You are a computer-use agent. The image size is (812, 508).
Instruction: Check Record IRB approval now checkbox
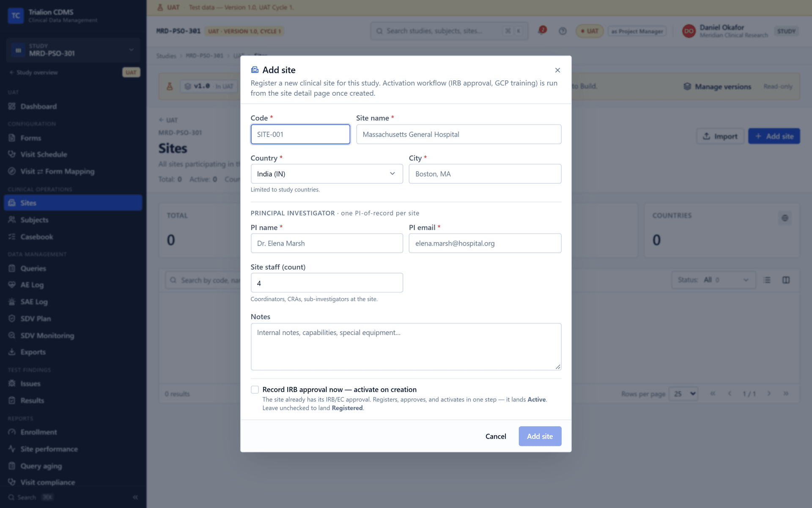255,389
